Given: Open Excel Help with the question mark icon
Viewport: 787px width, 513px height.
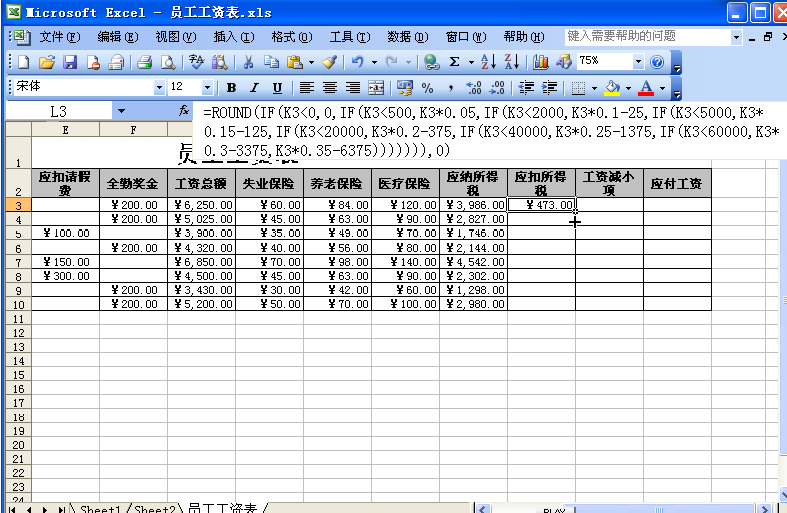Looking at the screenshot, I should pyautogui.click(x=657, y=62).
